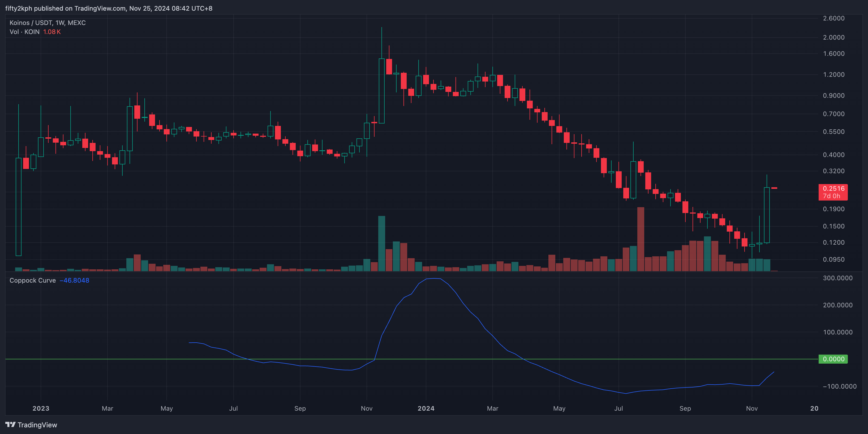Click the Koinos / USDT, 1W, MEXC title
This screenshot has height=434, width=868.
pyautogui.click(x=48, y=23)
